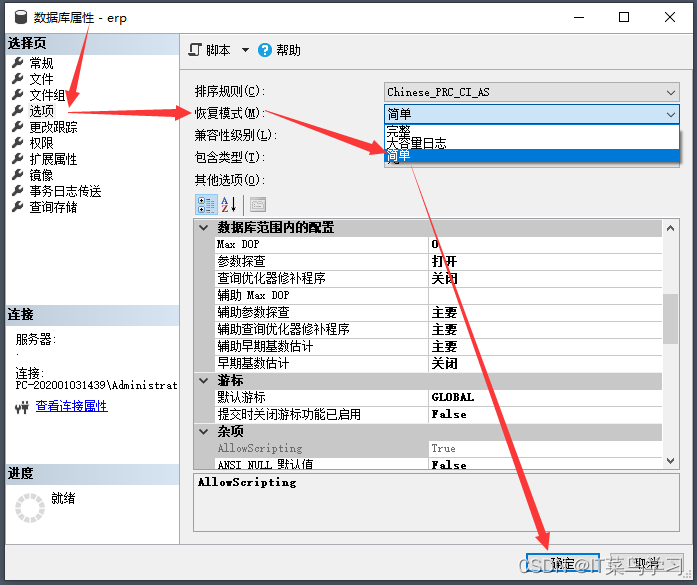Select the 默认游标 GLOBAL value field

click(x=545, y=397)
